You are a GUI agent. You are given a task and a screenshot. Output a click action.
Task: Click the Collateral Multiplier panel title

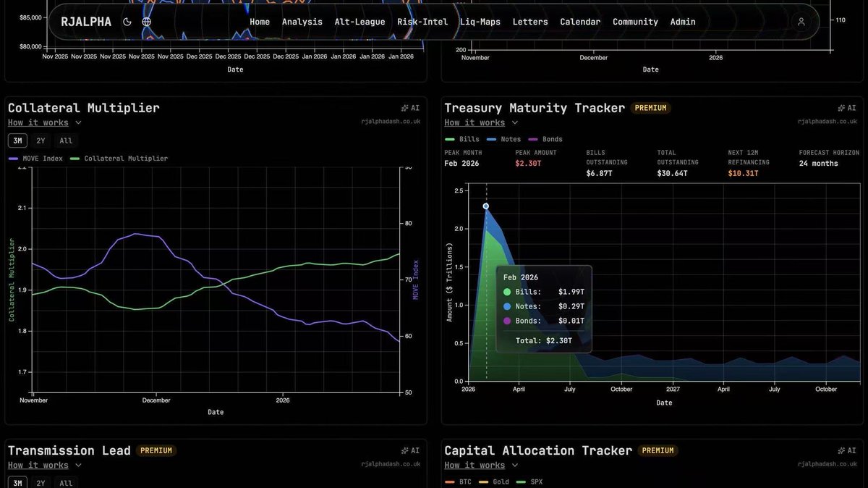(x=84, y=108)
